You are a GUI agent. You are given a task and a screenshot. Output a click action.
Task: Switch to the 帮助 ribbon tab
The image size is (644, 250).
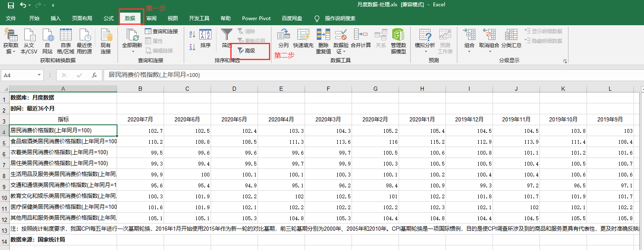click(x=226, y=18)
